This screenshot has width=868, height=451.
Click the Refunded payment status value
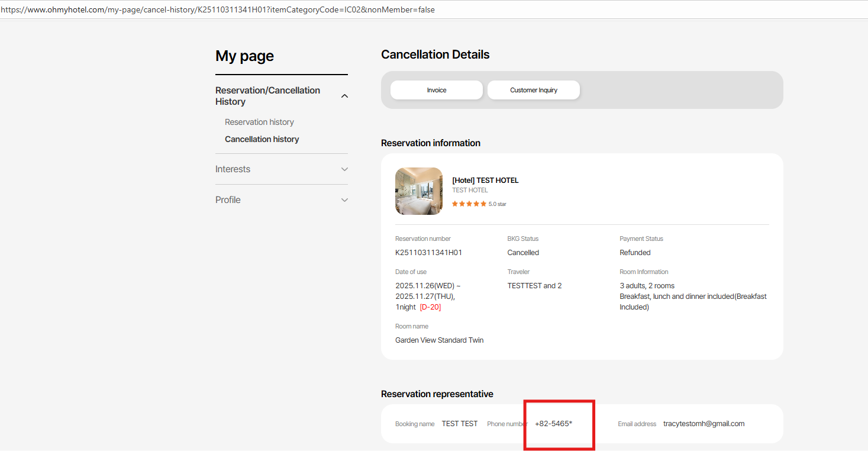click(x=635, y=253)
